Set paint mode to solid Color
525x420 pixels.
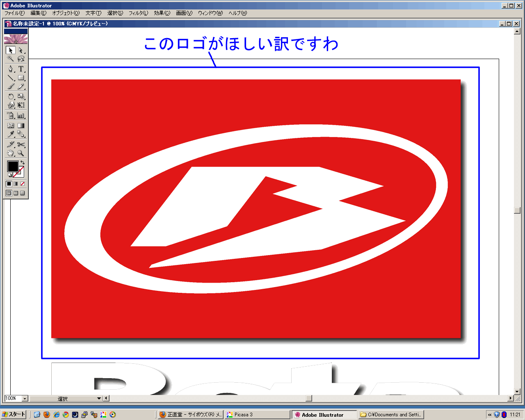pos(9,184)
